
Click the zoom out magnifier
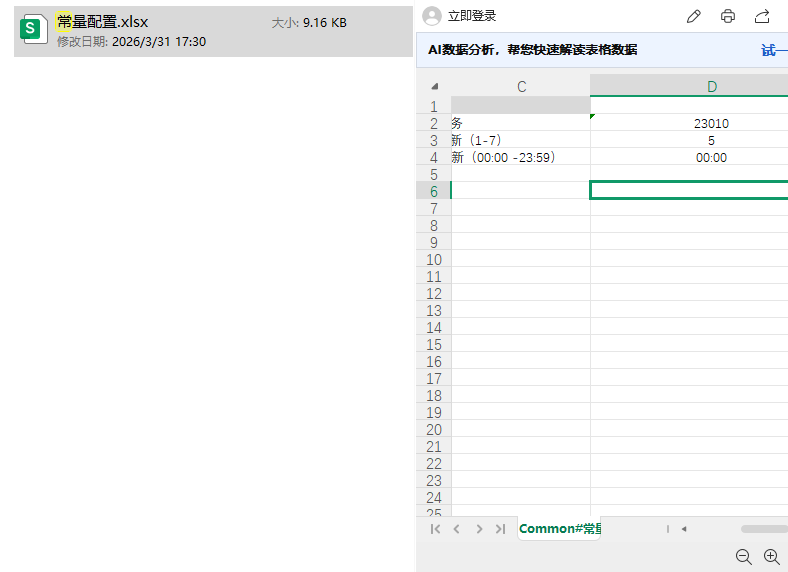pos(743,557)
